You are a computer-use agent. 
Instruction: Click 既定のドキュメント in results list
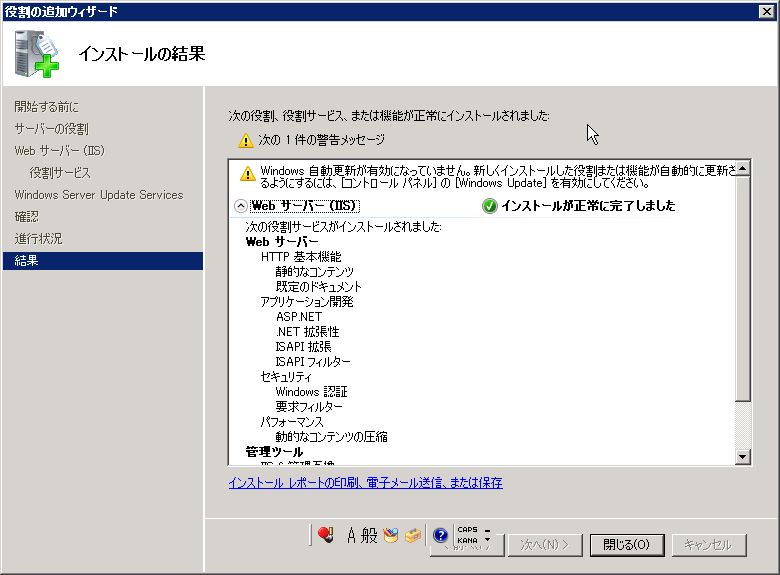pos(318,287)
